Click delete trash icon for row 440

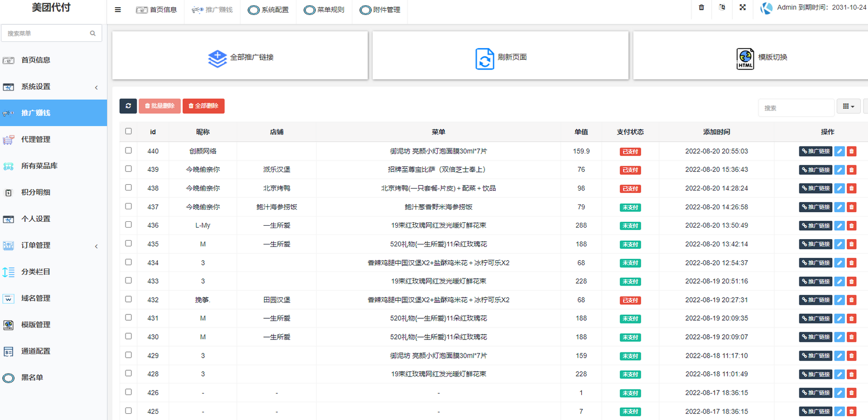tap(852, 151)
